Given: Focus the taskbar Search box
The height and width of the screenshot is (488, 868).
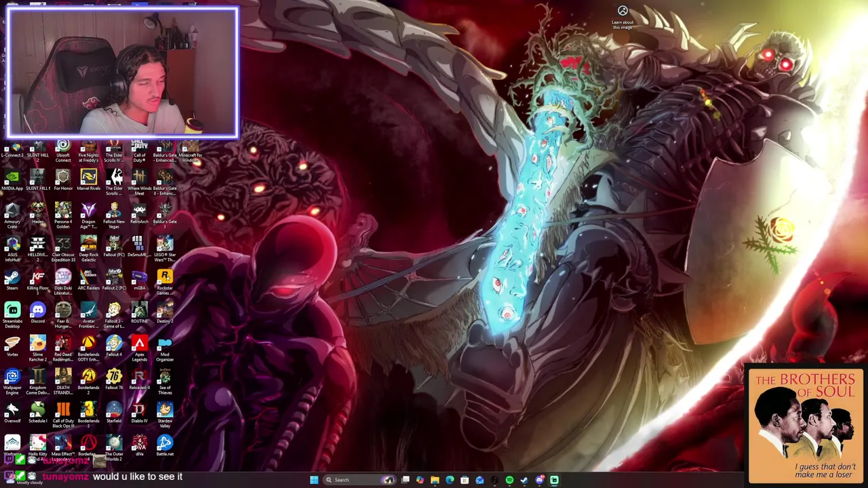Looking at the screenshot, I should pos(360,480).
